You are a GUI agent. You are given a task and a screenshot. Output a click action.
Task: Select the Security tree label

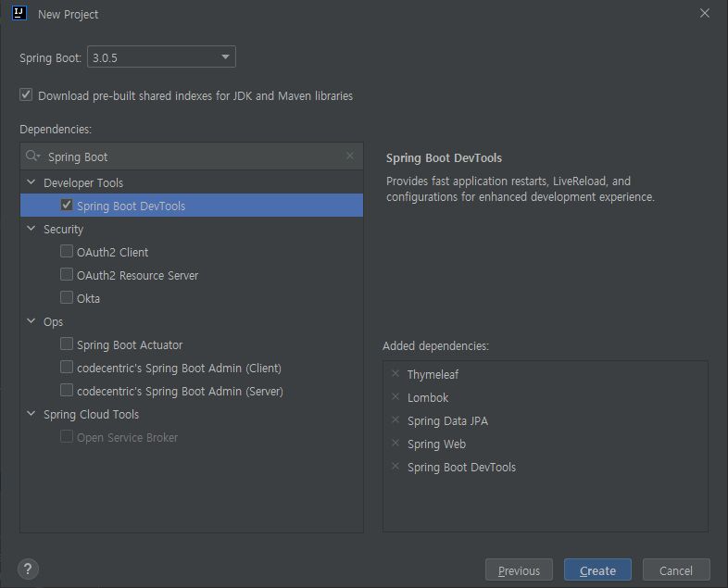[64, 230]
